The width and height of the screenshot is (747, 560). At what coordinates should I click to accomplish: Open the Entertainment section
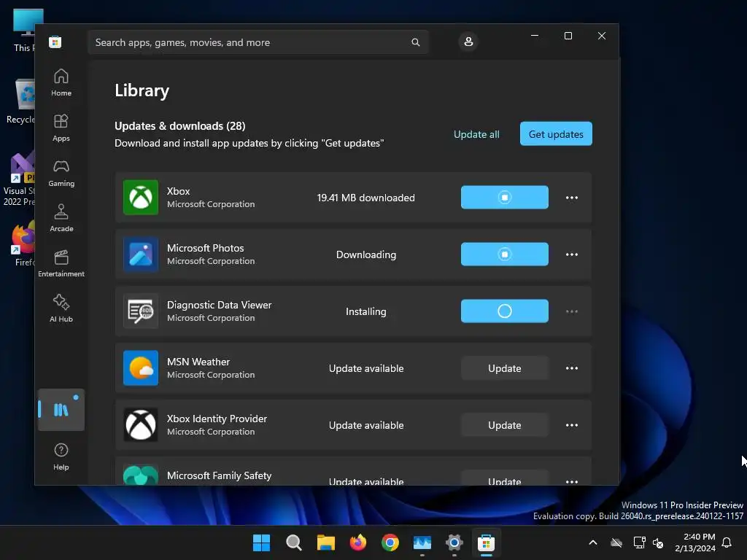click(x=61, y=264)
